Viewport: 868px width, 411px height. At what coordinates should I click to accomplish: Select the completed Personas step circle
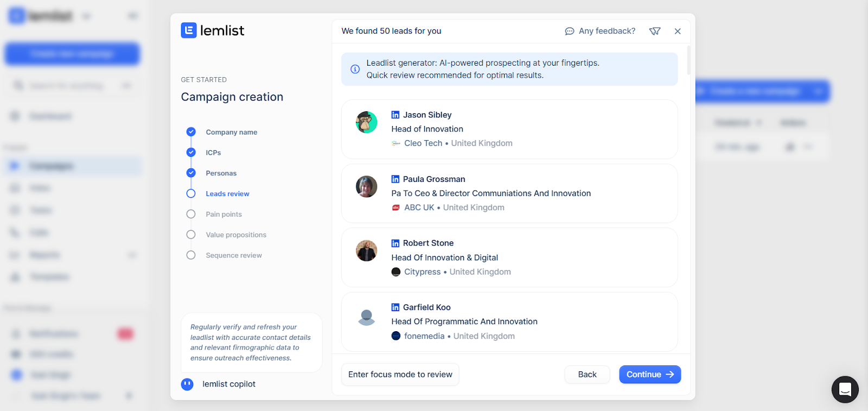(x=191, y=173)
